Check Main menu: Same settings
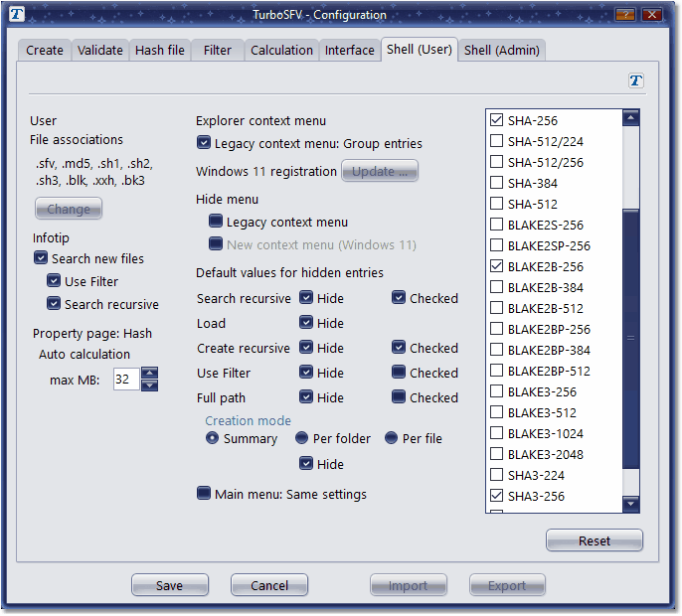682x616 pixels. [x=203, y=494]
